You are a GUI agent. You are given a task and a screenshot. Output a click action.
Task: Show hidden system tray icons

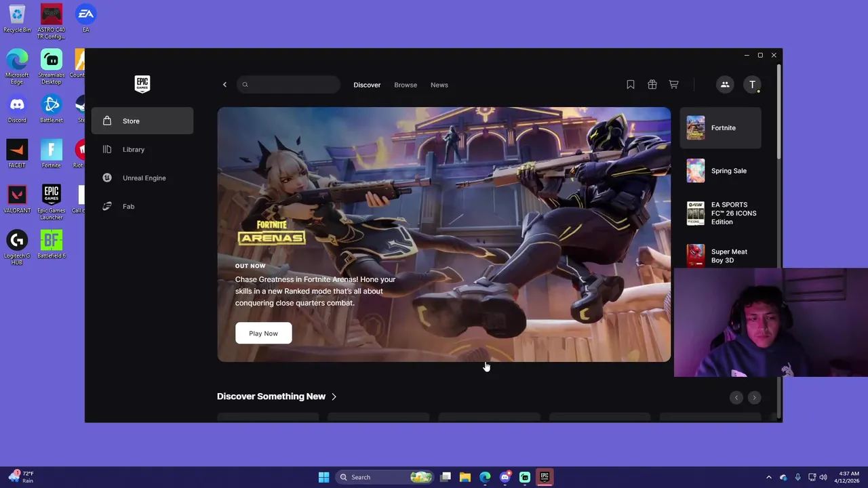click(768, 477)
